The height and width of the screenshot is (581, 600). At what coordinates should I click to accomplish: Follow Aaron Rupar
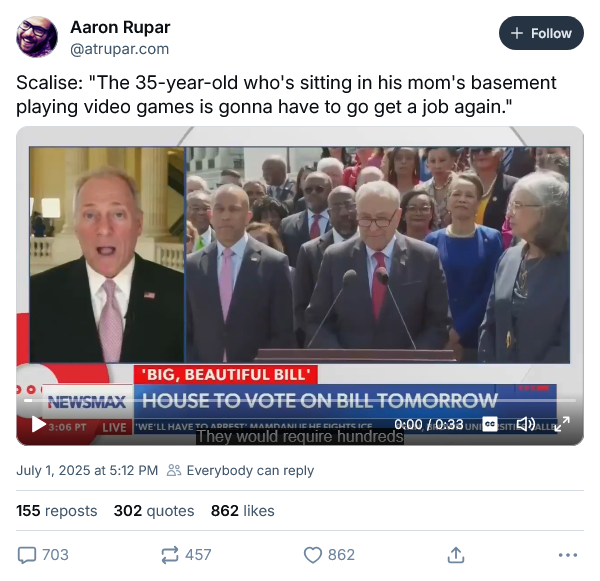541,33
